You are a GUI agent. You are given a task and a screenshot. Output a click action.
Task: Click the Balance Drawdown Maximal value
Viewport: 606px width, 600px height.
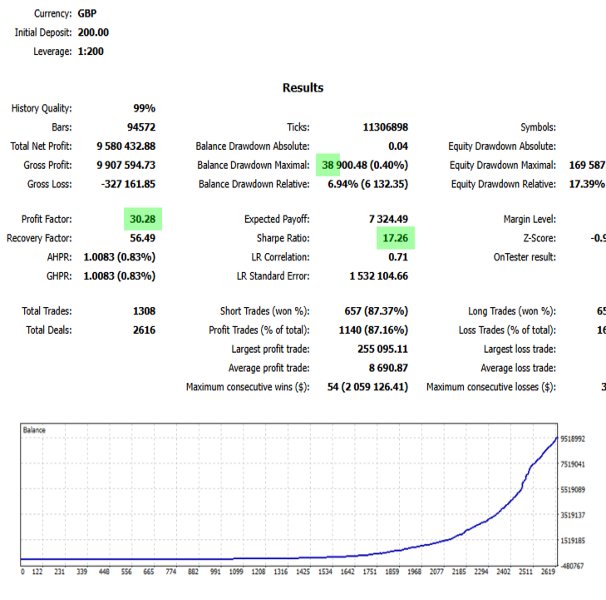tap(365, 165)
